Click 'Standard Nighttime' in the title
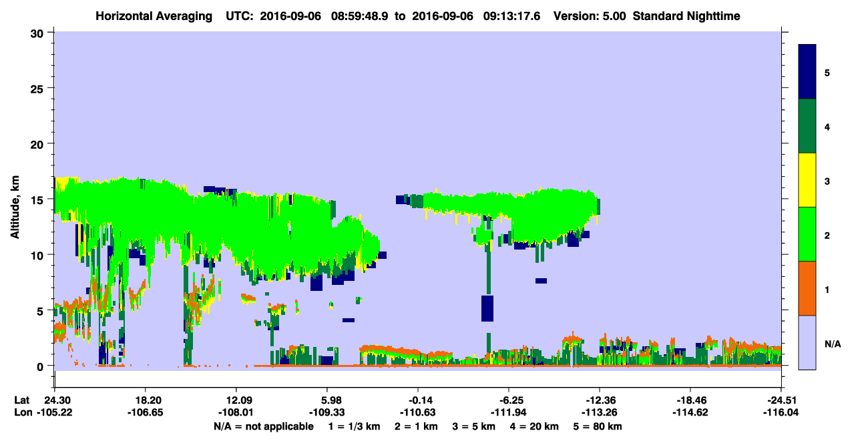 (x=686, y=15)
